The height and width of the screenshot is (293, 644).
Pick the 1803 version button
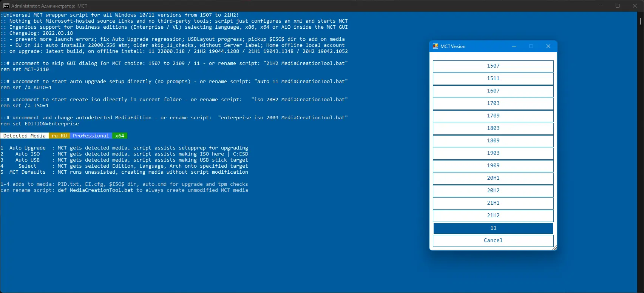tap(493, 128)
